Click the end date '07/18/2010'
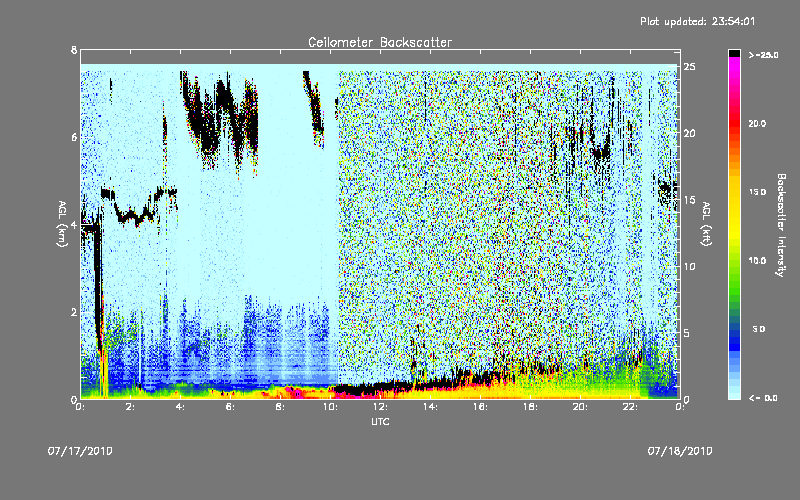This screenshot has width=800, height=500. click(680, 451)
